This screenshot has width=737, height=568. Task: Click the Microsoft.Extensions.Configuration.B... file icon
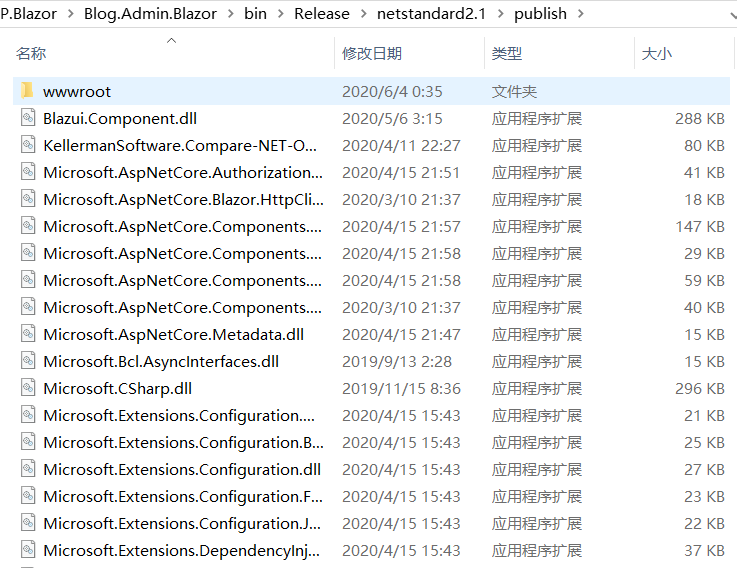click(28, 442)
